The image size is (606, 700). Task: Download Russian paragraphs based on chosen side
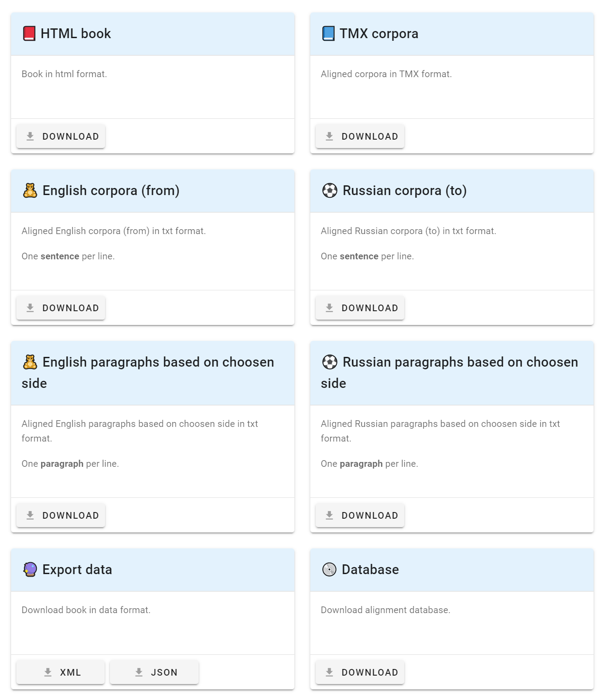coord(360,516)
